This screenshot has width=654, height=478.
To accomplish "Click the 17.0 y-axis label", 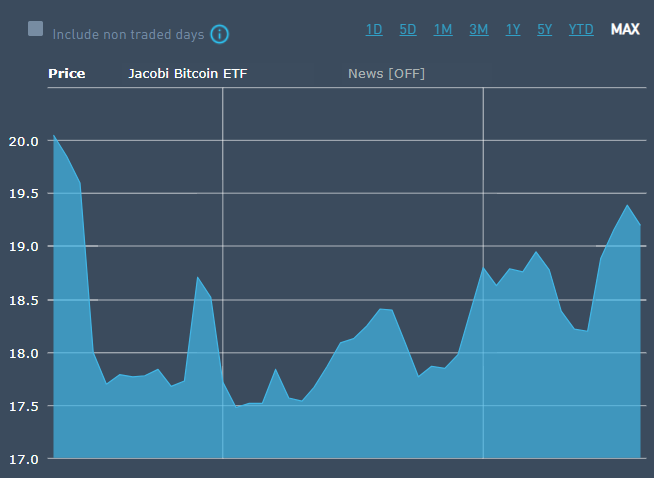I will pyautogui.click(x=22, y=459).
